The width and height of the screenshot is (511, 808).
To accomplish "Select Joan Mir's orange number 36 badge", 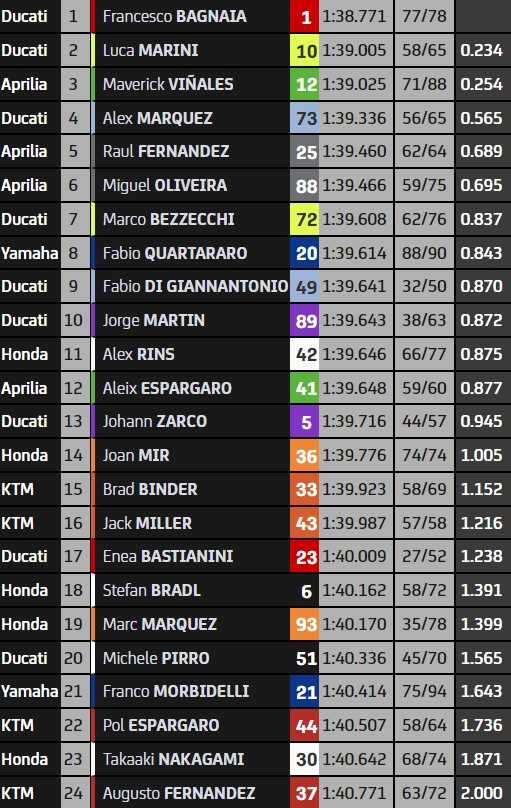I will click(x=304, y=456).
